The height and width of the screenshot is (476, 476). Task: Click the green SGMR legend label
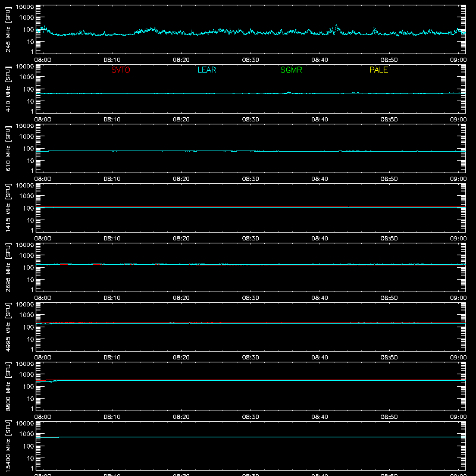(x=291, y=70)
